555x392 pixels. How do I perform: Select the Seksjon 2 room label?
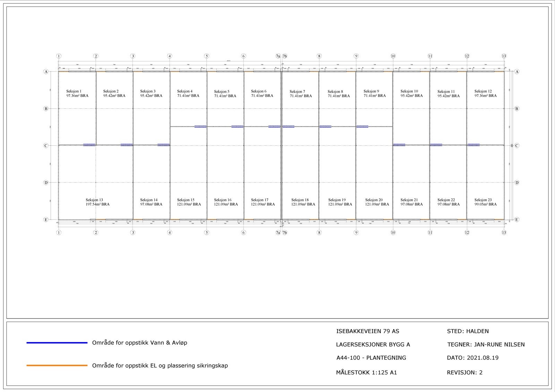coord(114,93)
